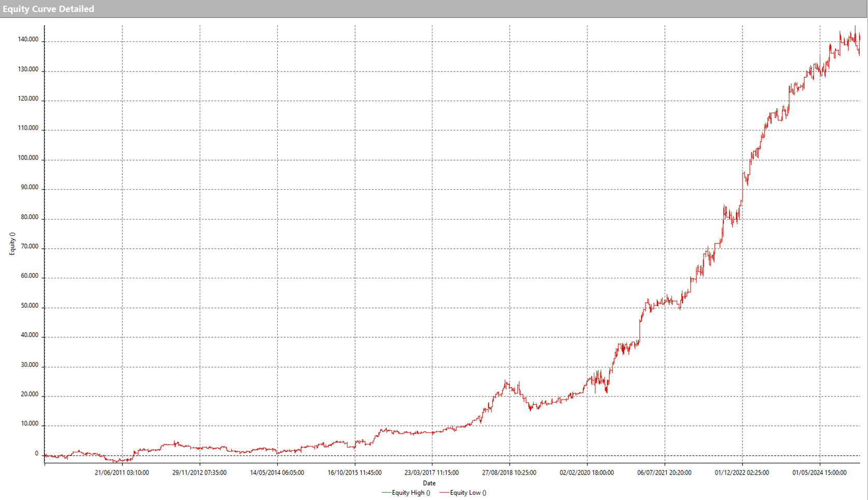Screen dimensions: 868x500
Task: Click the 50.000 y-axis tick label
Action: click(30, 306)
